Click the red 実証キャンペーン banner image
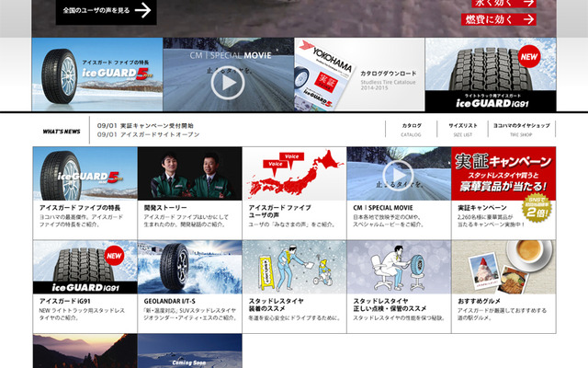Image resolution: width=588 pixels, height=368 pixels. (503, 174)
